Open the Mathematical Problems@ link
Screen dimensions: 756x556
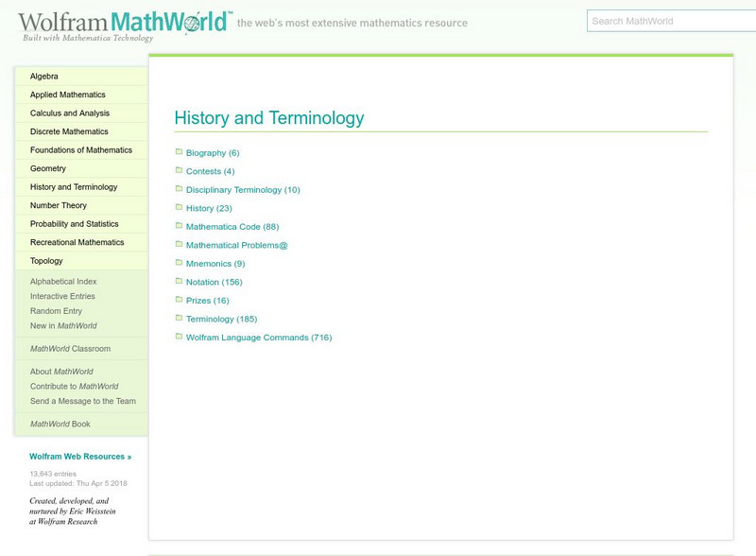[x=237, y=245]
